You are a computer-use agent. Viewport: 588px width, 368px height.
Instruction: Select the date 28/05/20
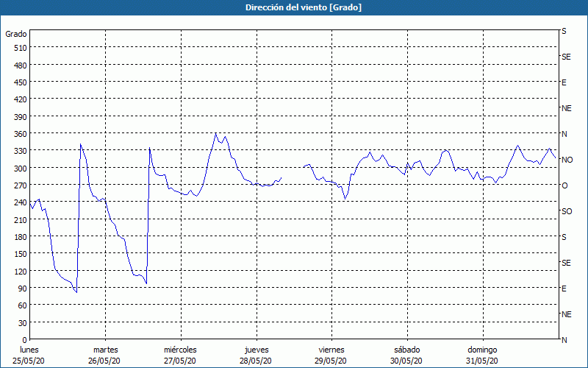256,361
